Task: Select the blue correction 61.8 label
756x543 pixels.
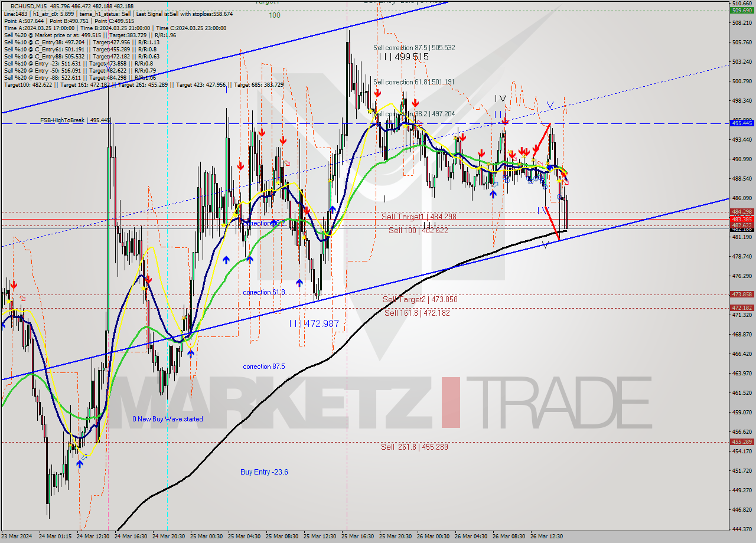Action: [x=264, y=293]
